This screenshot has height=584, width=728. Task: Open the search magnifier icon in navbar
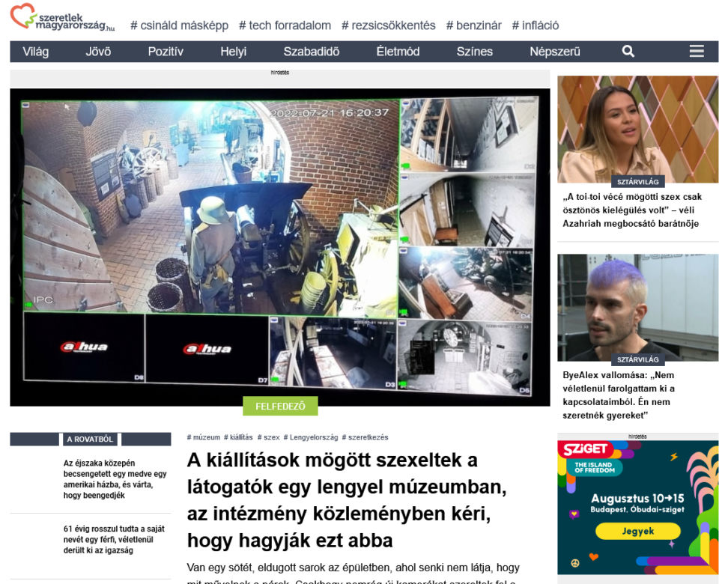coord(628,51)
